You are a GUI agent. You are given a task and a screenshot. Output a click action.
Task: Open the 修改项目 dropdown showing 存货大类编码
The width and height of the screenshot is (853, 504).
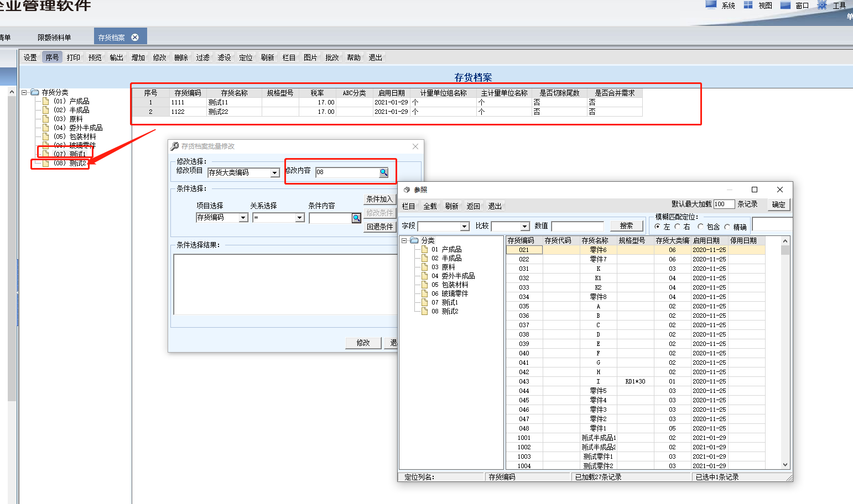click(x=275, y=173)
